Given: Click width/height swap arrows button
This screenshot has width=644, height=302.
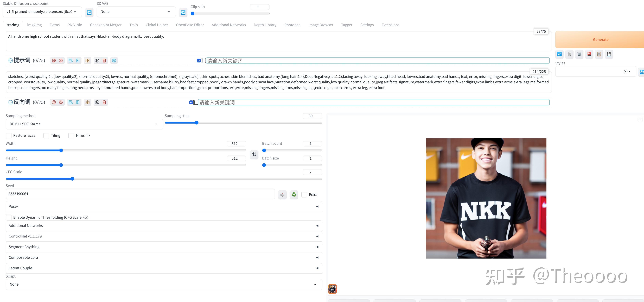Looking at the screenshot, I should coord(254,154).
